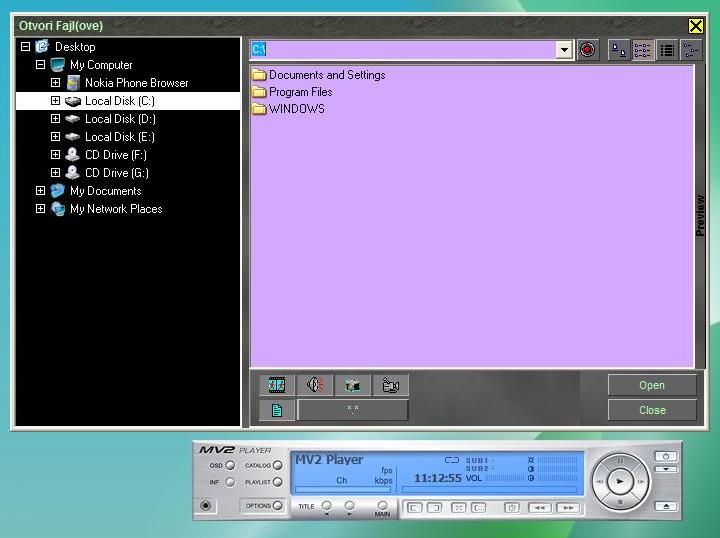Click the next track segment of dial
The image size is (720, 538).
click(x=641, y=482)
